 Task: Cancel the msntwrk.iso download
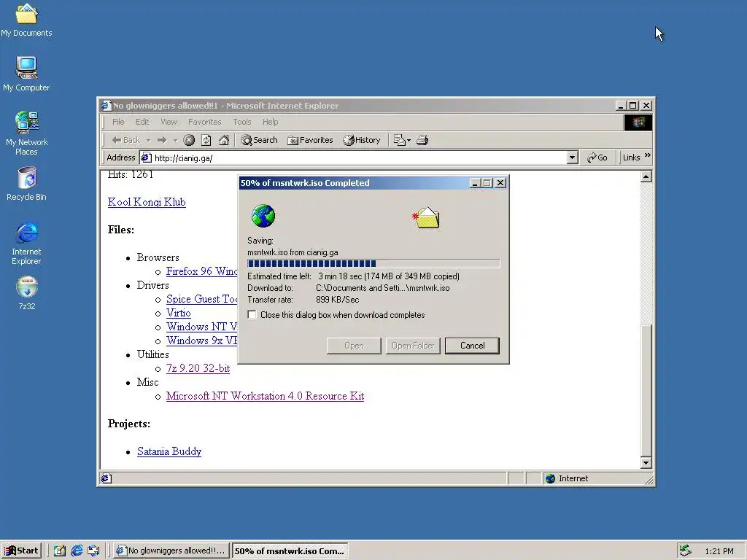click(472, 346)
